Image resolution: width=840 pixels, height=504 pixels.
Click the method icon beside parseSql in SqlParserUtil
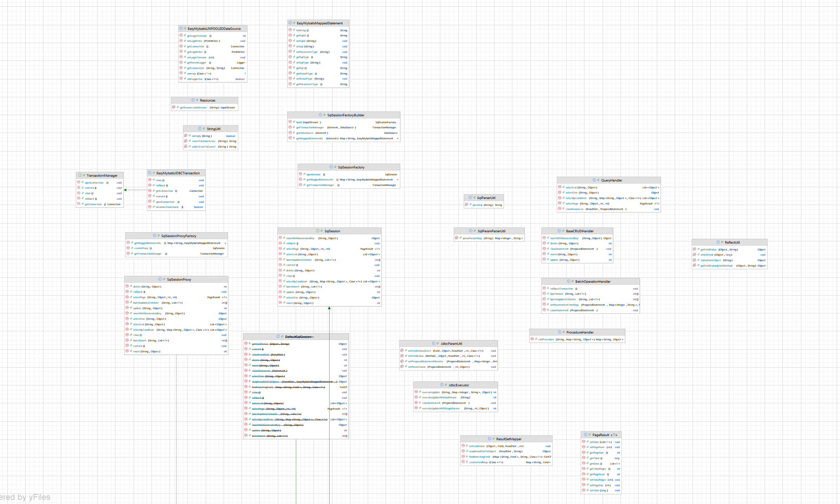point(467,205)
